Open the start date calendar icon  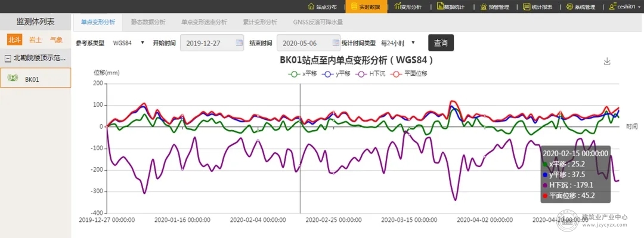coord(239,43)
